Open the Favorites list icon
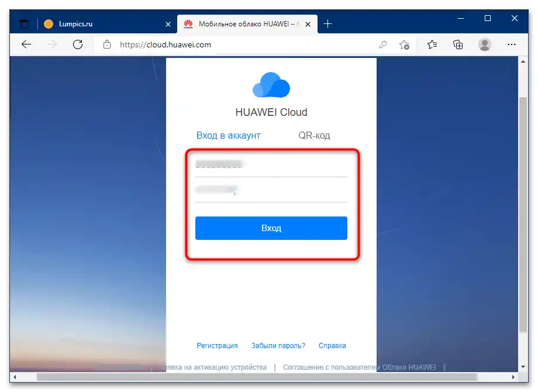 tap(432, 44)
